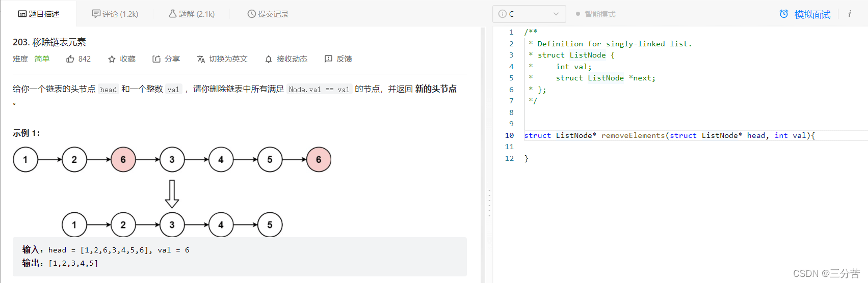Screen dimensions: 868x283
Task: Click the thumbs-up like icon
Action: coord(70,59)
